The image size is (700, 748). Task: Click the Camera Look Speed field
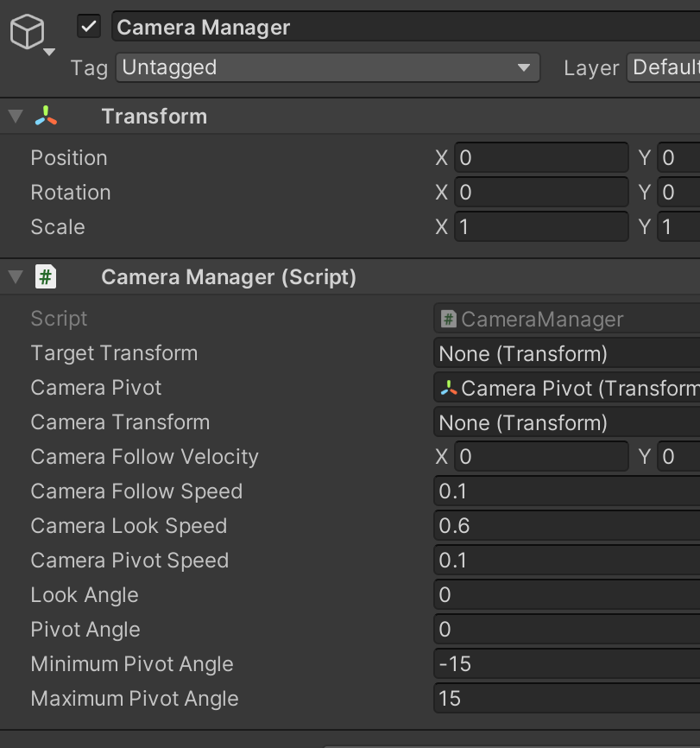(566, 526)
